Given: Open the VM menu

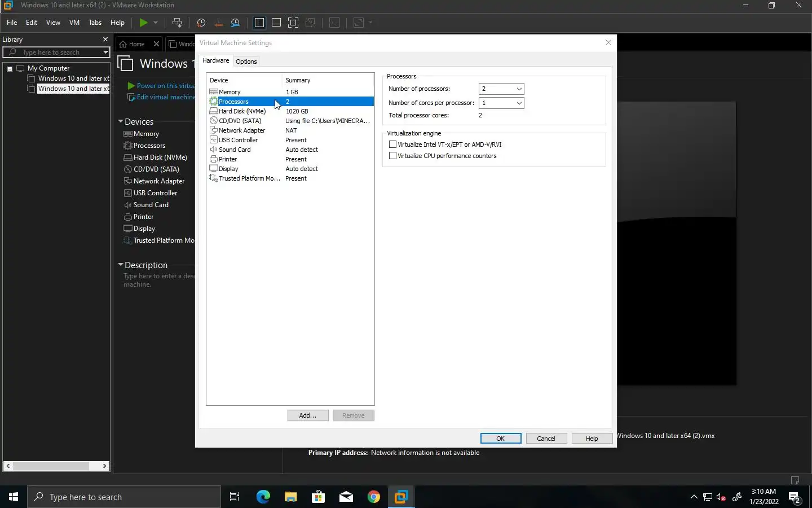Looking at the screenshot, I should coord(74,23).
